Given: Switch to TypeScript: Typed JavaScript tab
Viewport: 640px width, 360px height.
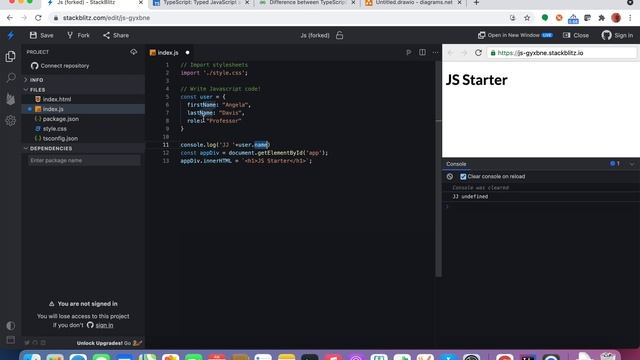Looking at the screenshot, I should pyautogui.click(x=201, y=3).
